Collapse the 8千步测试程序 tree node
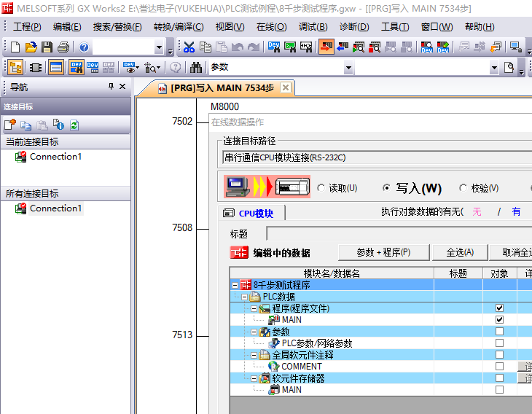 [235, 285]
